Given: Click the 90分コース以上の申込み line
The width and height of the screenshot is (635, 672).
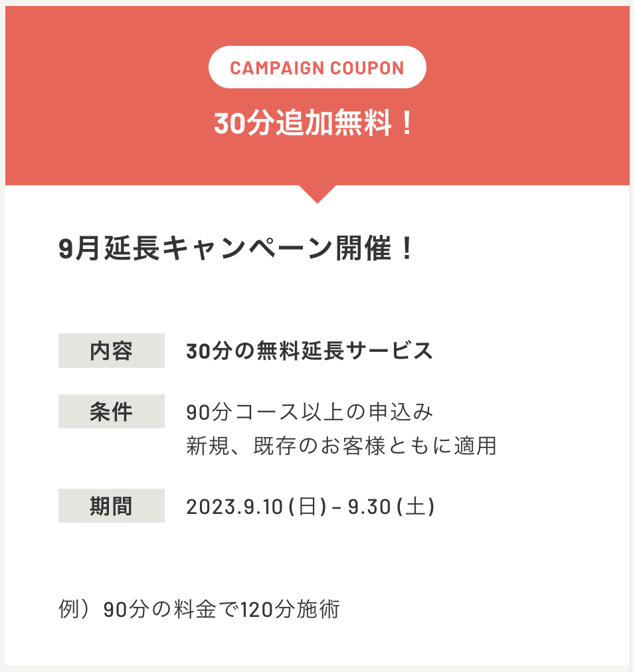Looking at the screenshot, I should click(310, 412).
